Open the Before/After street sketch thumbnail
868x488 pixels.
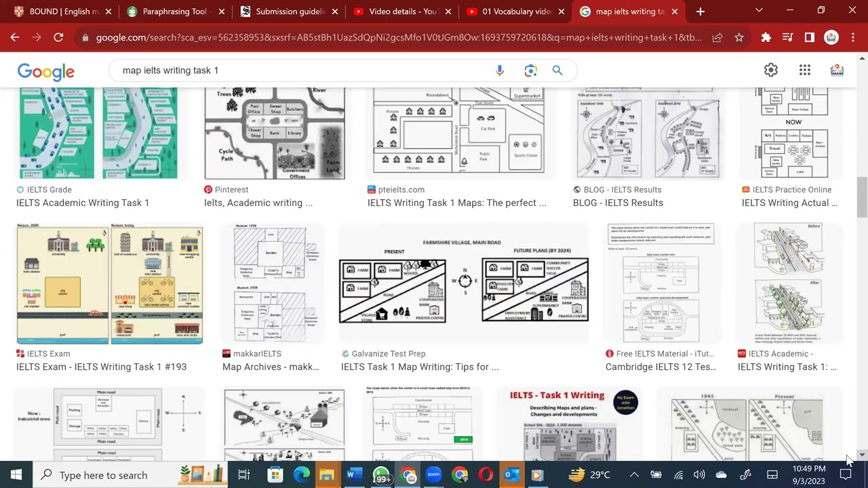click(789, 285)
